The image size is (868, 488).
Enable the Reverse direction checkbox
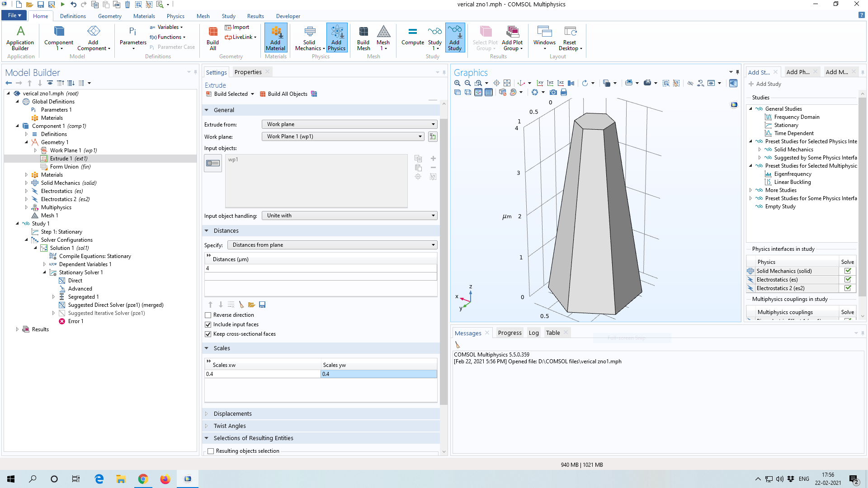click(x=208, y=315)
